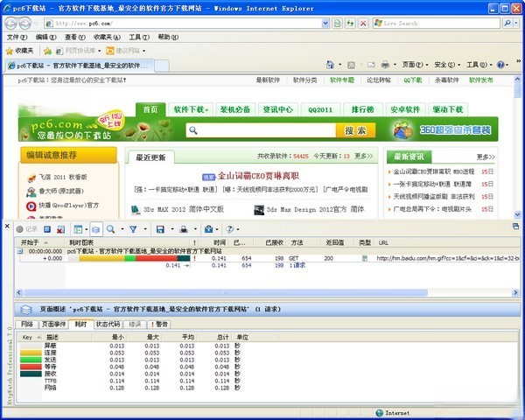Image resolution: width=525 pixels, height=420 pixels.
Task: Click the 搜索 button on pc6 page
Action: tap(355, 130)
